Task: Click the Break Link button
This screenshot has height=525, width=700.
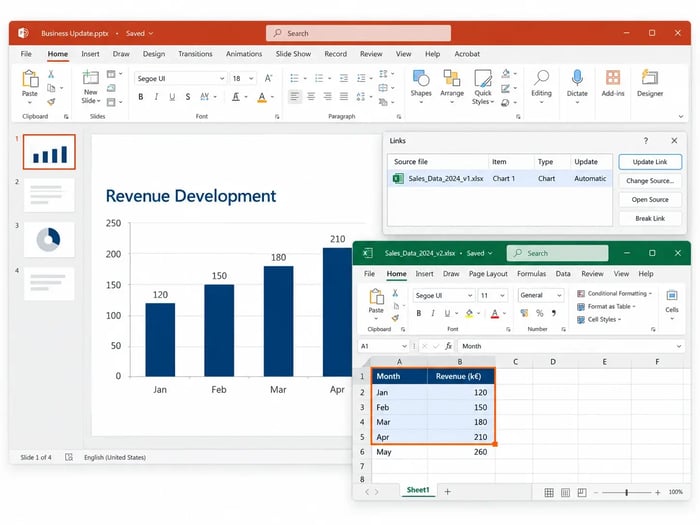Action: coord(650,218)
